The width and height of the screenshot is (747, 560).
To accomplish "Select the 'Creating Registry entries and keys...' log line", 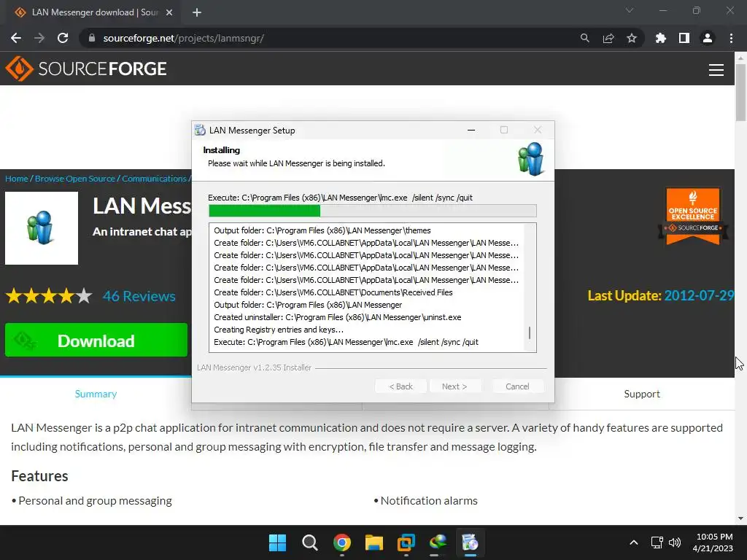I will (x=279, y=330).
